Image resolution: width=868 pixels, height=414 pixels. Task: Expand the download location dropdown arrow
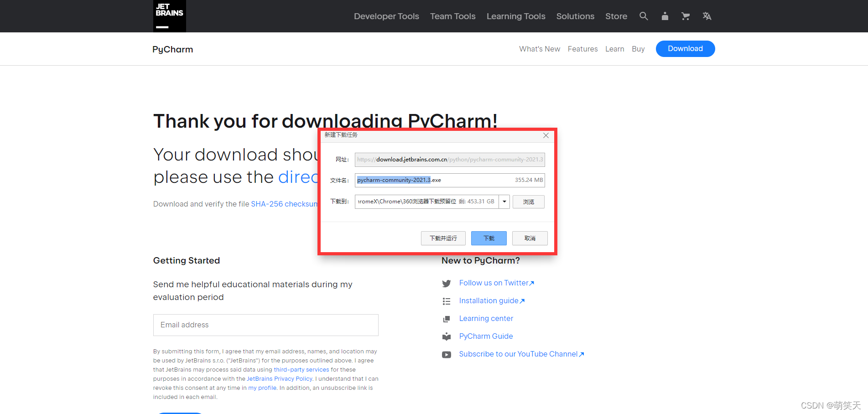504,202
